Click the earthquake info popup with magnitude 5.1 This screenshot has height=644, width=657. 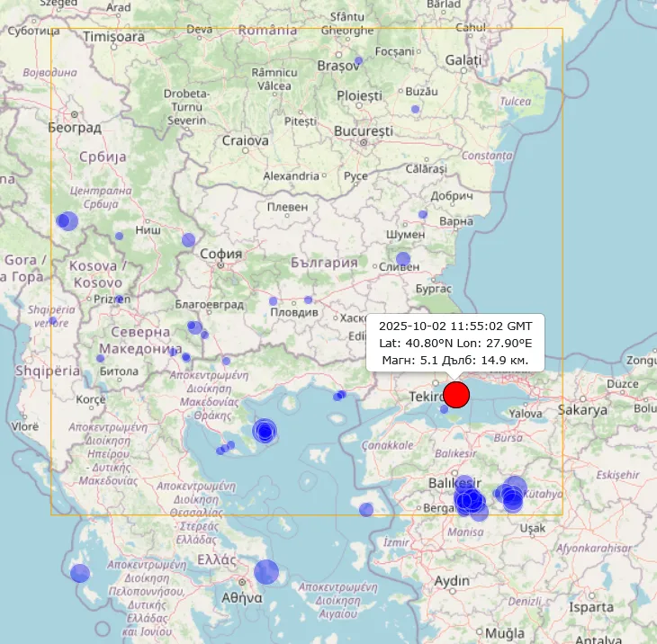(455, 343)
